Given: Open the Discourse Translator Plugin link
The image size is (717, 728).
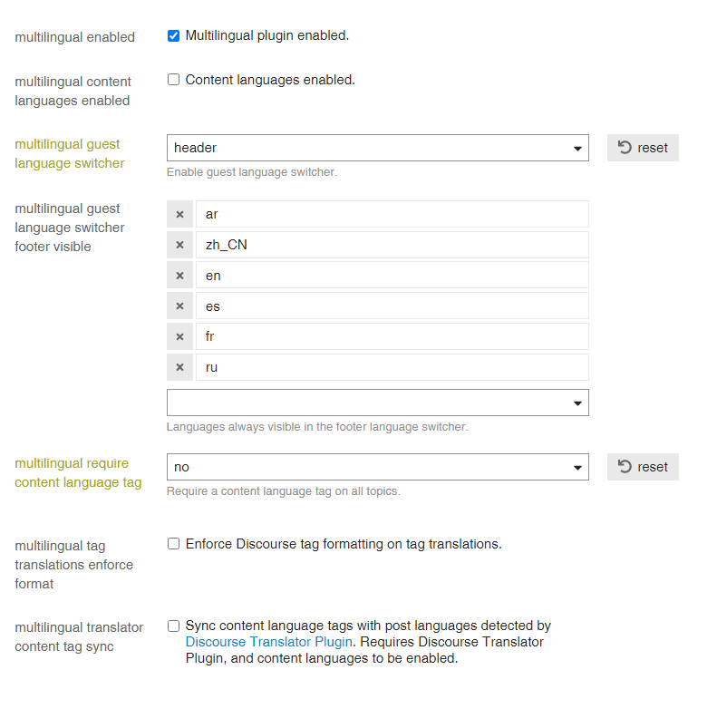Looking at the screenshot, I should [268, 642].
